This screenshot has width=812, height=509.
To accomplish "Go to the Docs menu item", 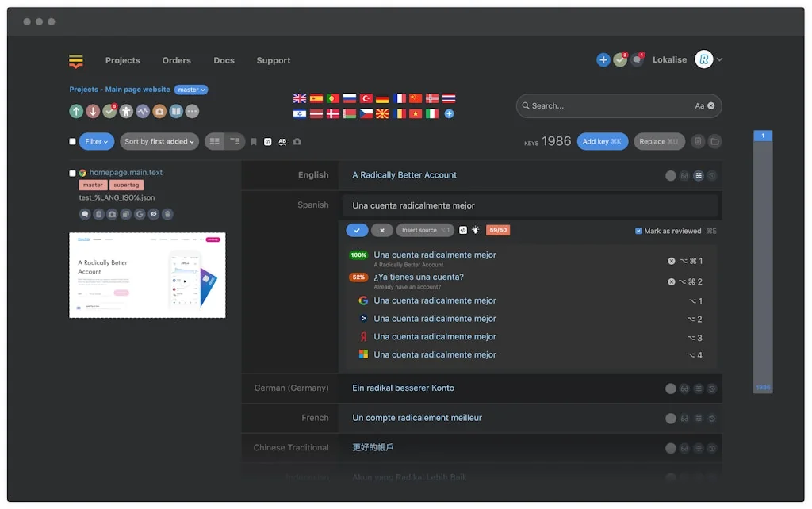I will (224, 60).
